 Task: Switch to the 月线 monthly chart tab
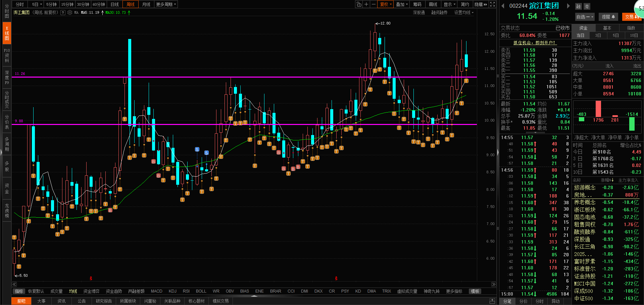[146, 4]
